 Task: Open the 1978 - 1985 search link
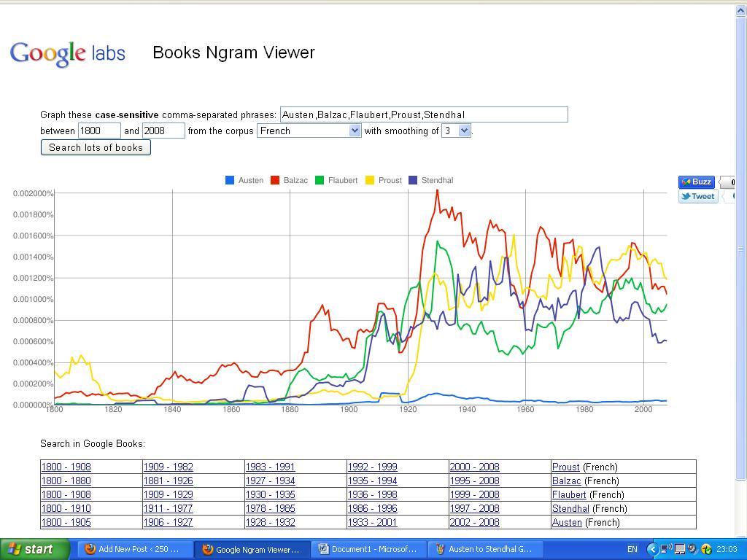pyautogui.click(x=270, y=508)
